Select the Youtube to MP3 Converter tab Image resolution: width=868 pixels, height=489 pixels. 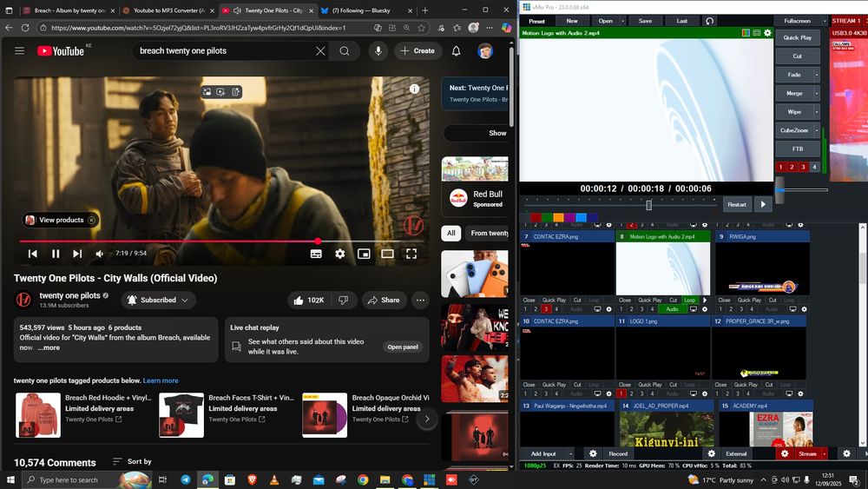tap(165, 10)
